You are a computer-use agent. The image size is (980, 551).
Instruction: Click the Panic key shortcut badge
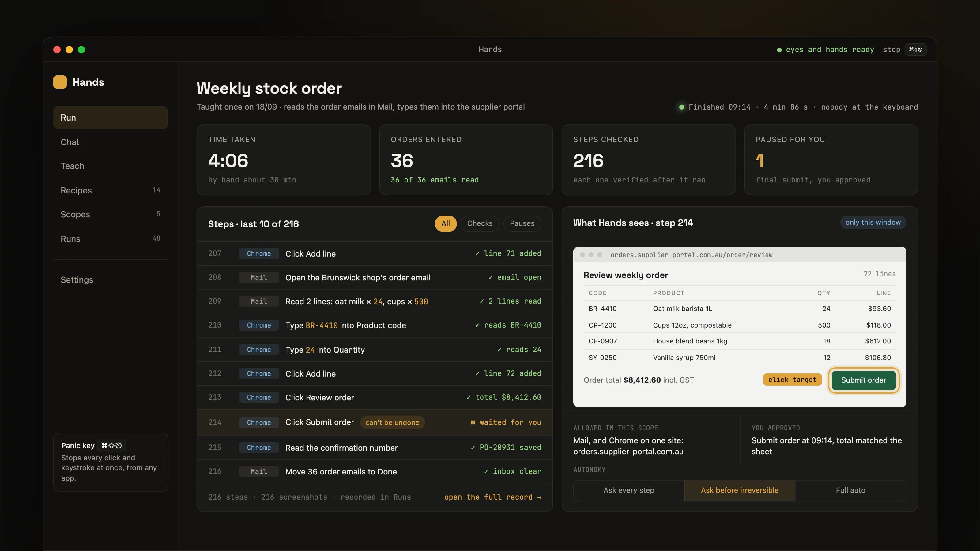point(111,445)
